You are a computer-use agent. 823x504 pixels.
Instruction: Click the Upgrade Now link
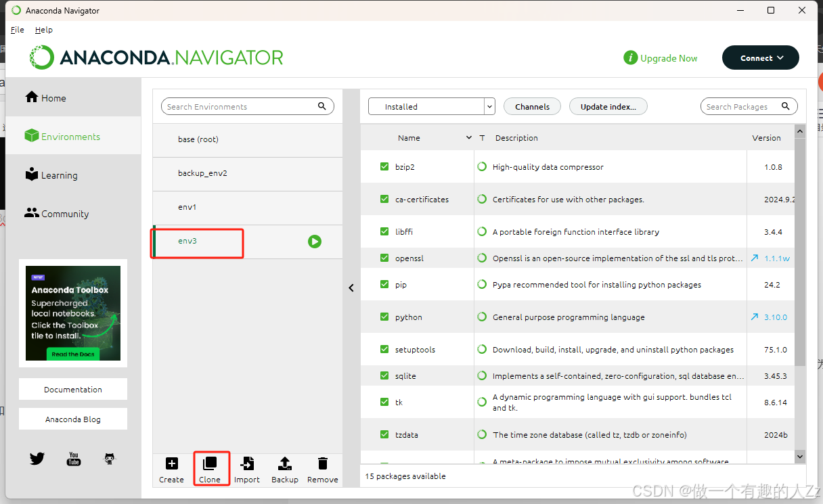coord(669,58)
